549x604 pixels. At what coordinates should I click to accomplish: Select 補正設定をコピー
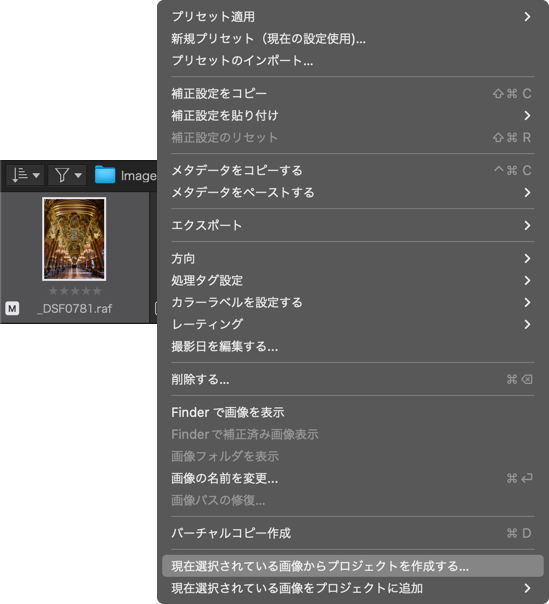pos(351,94)
